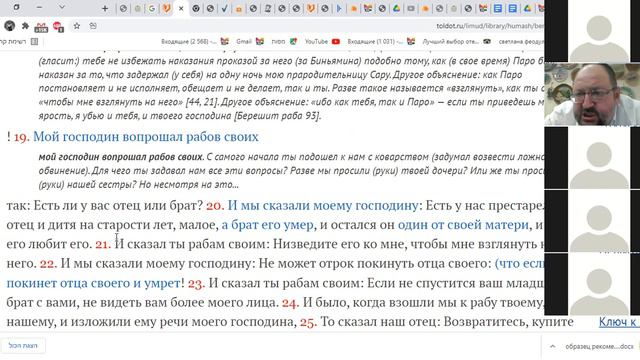Click text Есть ли у вас отец или брат?
Image resolution: width=640 pixels, height=360 pixels.
coord(118,205)
